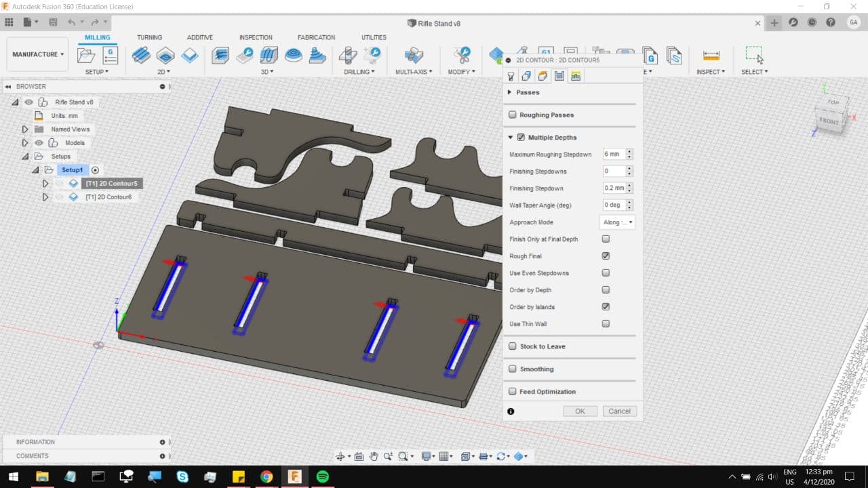Uncheck Order by Islands checkbox
This screenshot has width=868, height=488.
point(606,307)
